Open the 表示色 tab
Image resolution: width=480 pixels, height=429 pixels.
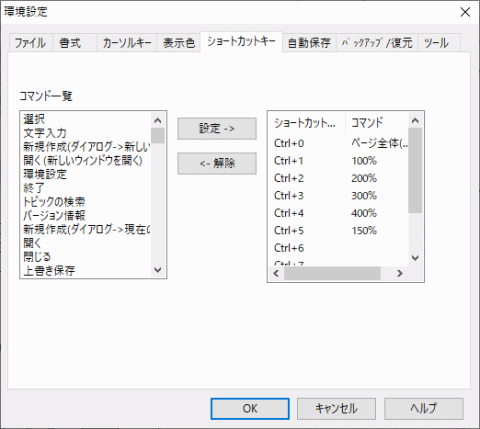pyautogui.click(x=178, y=43)
